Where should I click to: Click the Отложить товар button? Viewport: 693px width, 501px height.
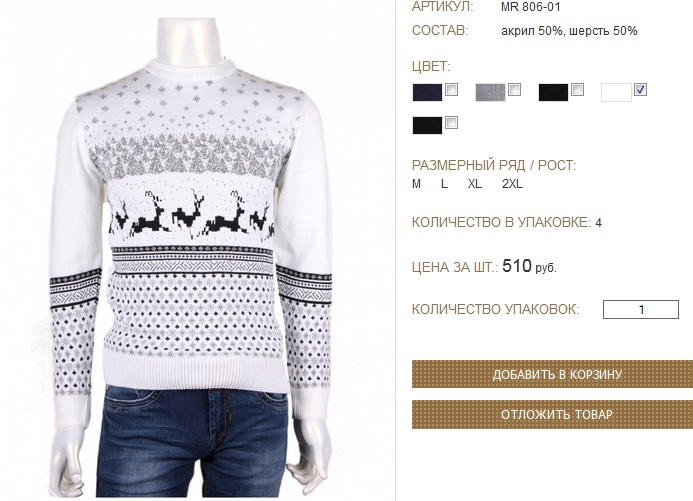tap(552, 414)
